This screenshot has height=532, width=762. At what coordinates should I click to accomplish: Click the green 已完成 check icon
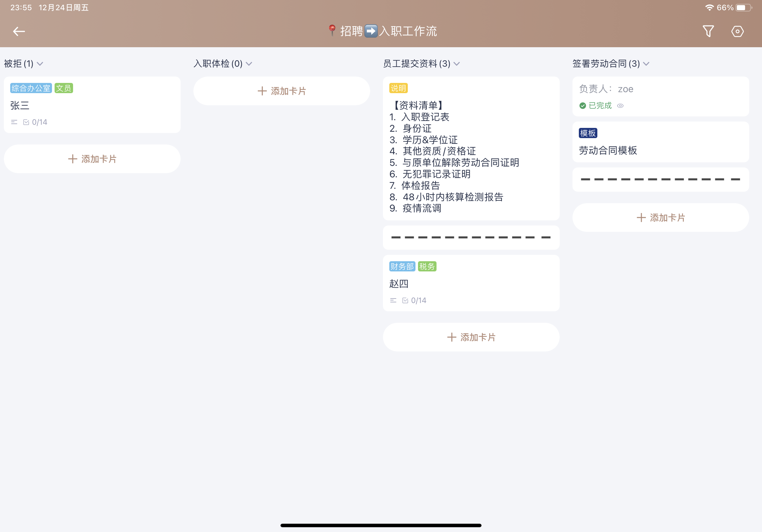click(582, 106)
